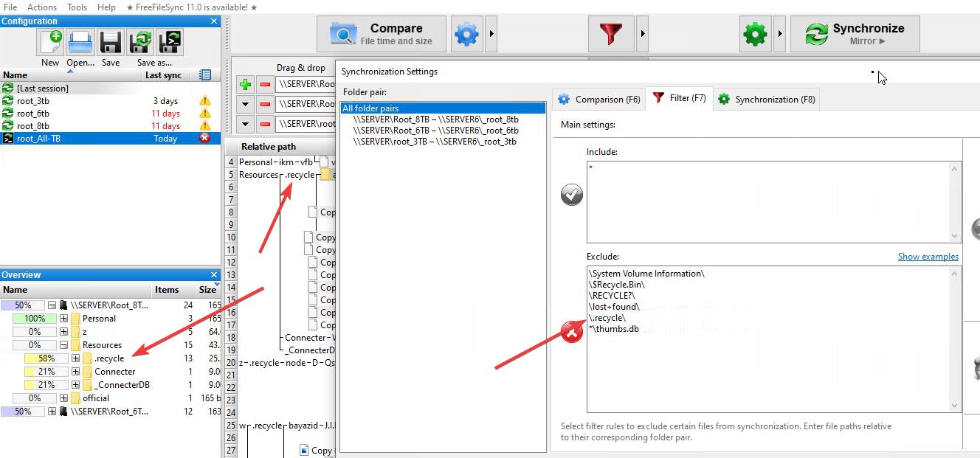Screen dimensions: 980x458
Task: Click warning icon on root_3tb row
Action: [x=205, y=101]
